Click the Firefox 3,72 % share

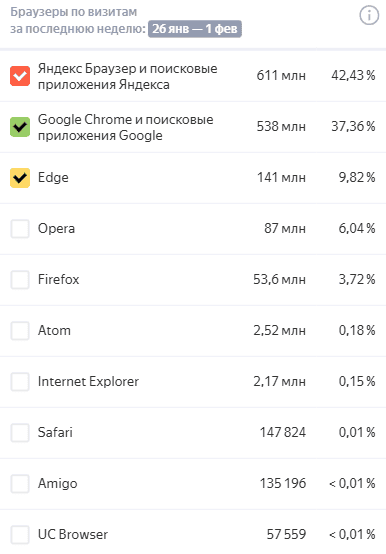click(357, 279)
